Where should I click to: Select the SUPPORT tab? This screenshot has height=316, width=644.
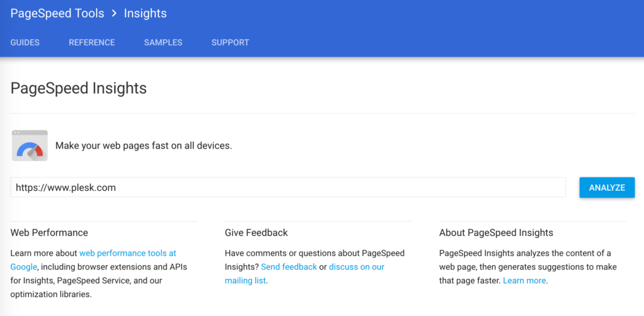pos(230,42)
